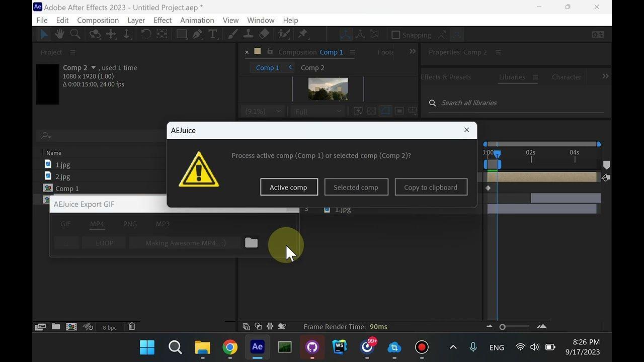Select the Pen tool
Image resolution: width=644 pixels, height=362 pixels.
click(197, 34)
